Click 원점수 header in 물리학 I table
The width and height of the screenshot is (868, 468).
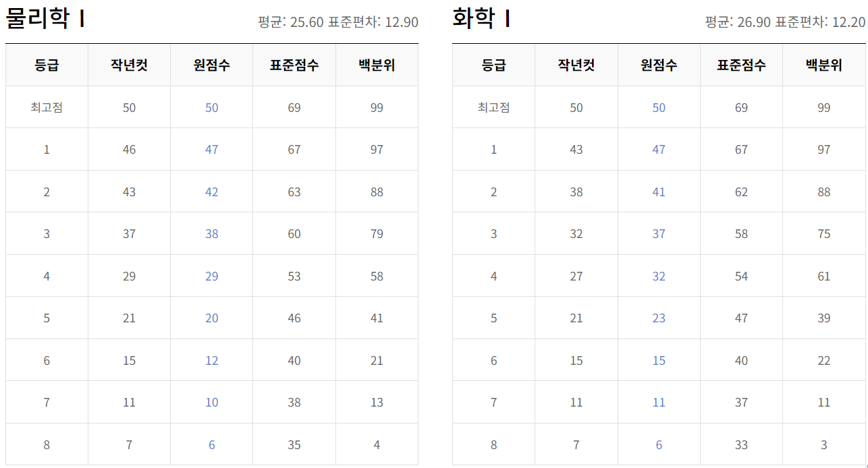212,65
